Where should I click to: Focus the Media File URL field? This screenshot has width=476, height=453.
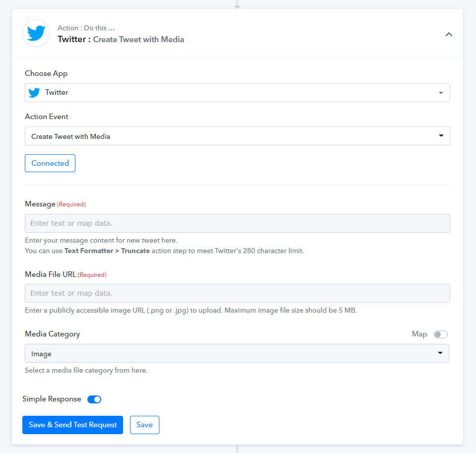[237, 293]
